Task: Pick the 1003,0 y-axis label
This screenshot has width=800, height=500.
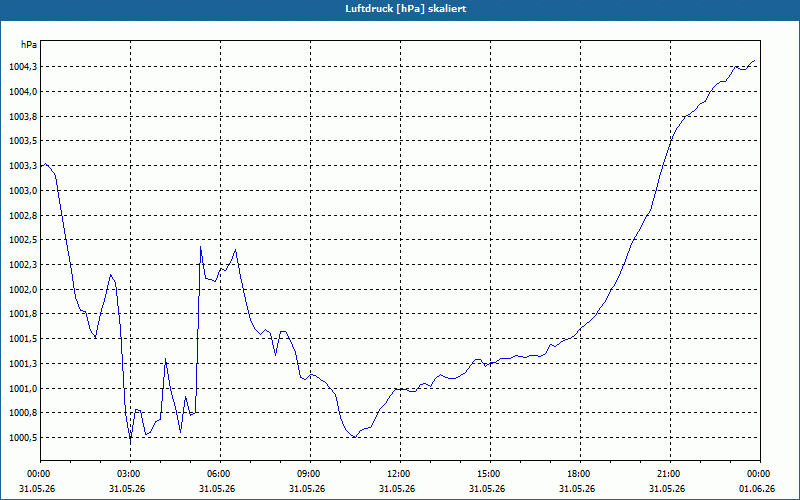Action: click(x=23, y=191)
